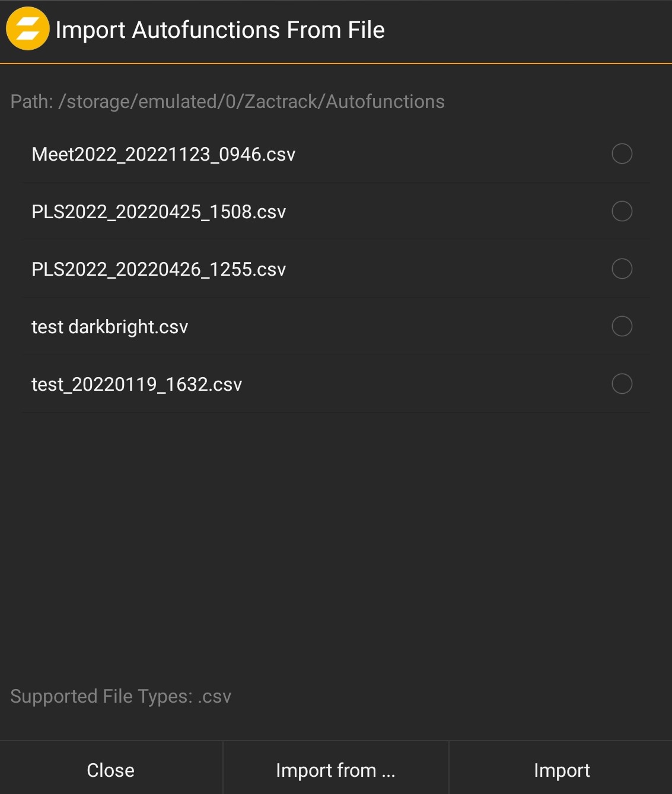
Task: Select the test darkbright.csv radio button
Action: point(622,326)
